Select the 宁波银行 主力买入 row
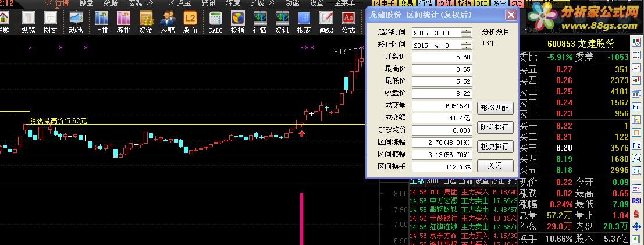This screenshot has width=644, height=245. 464,218
